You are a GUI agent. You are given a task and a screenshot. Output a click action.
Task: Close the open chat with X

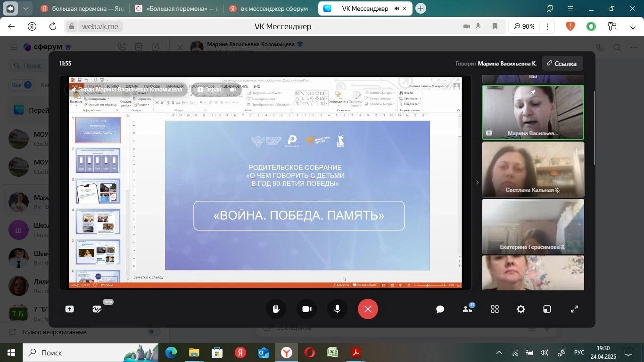click(180, 47)
